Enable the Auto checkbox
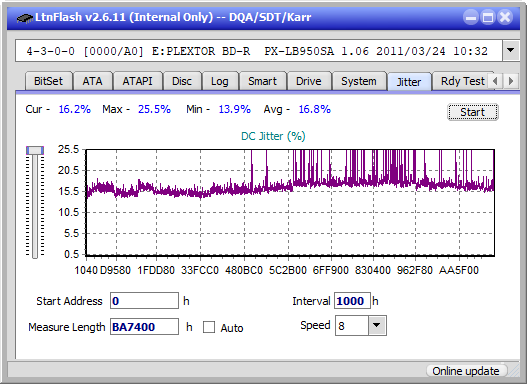This screenshot has width=527, height=384. (209, 327)
